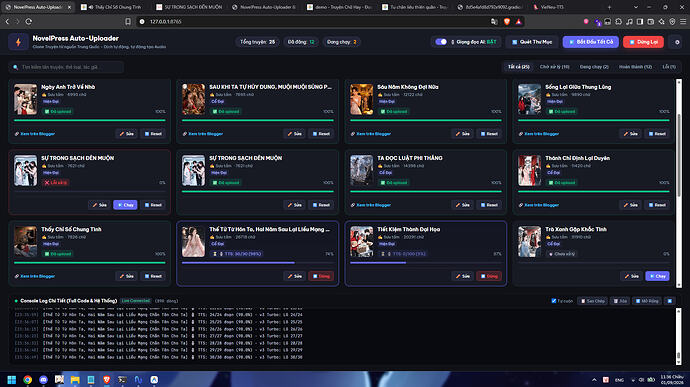Stop the Tiết Kiệm Thành Đại Họa card with Dừng
Viewport: 690px width, 387px height.
point(489,276)
